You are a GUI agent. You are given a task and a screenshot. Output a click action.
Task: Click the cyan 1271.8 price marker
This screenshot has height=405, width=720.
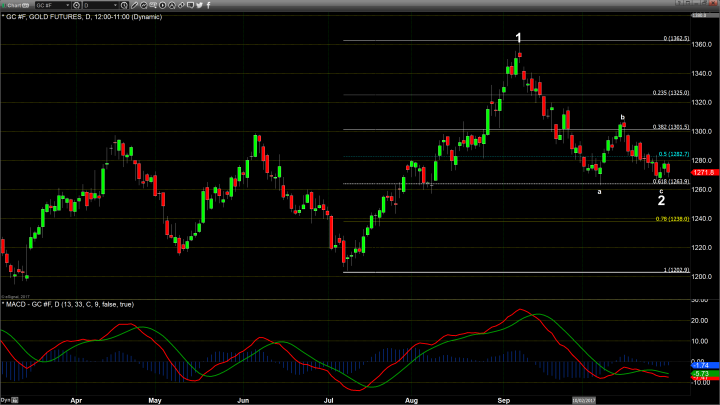706,173
